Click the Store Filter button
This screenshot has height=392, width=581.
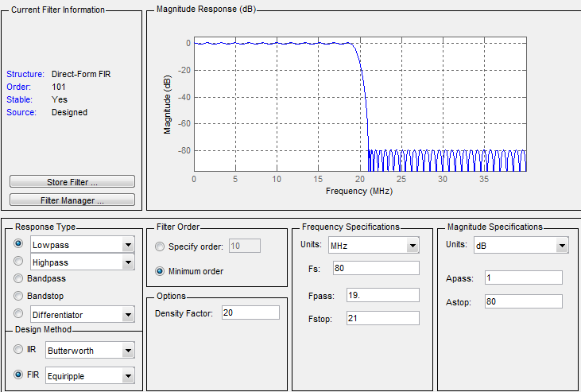pos(72,182)
